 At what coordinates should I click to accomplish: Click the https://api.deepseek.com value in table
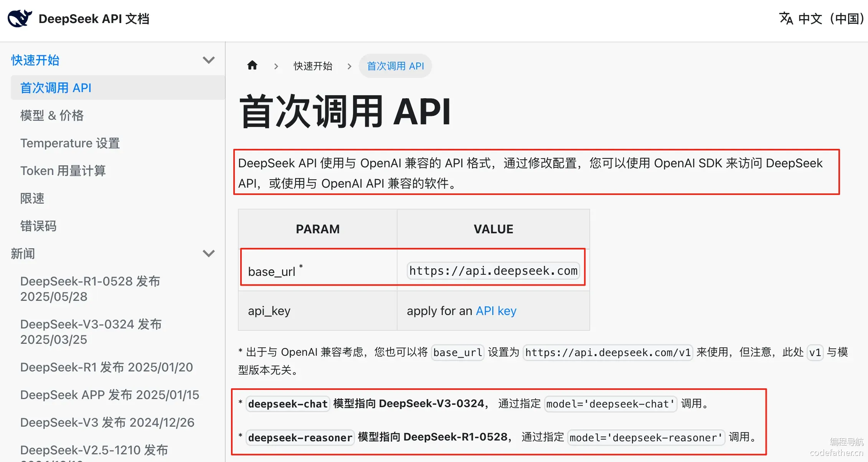point(493,271)
